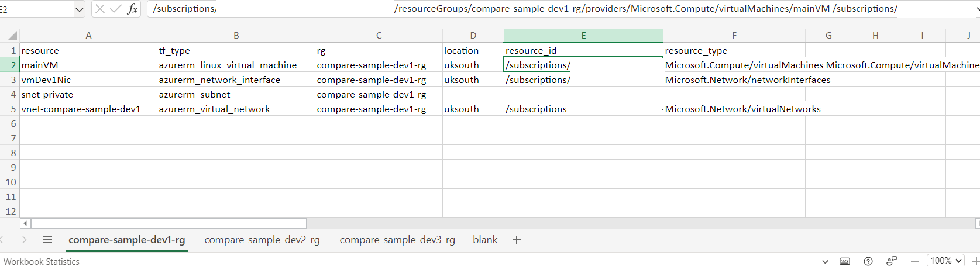Click the Cancel entry X icon

[x=100, y=9]
